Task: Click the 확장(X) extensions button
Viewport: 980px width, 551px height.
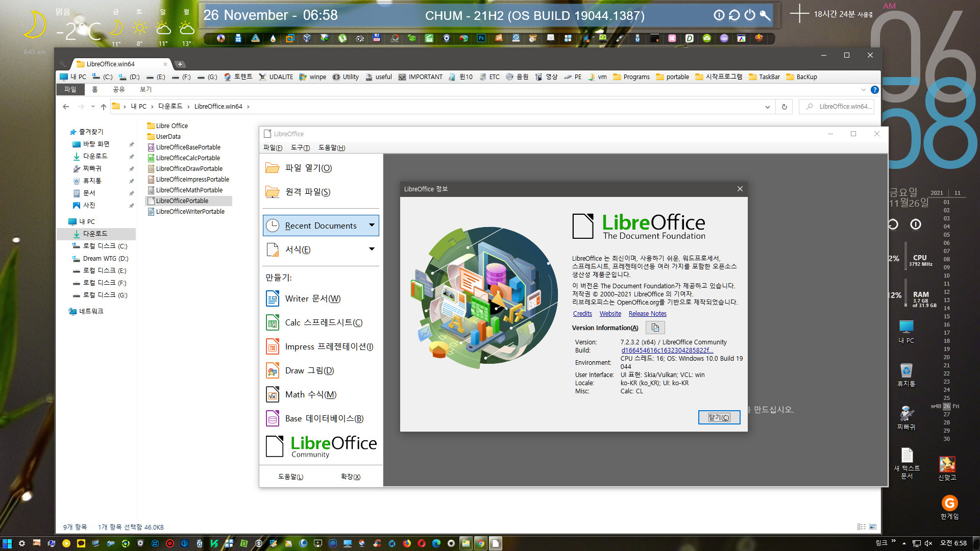Action: coord(351,477)
